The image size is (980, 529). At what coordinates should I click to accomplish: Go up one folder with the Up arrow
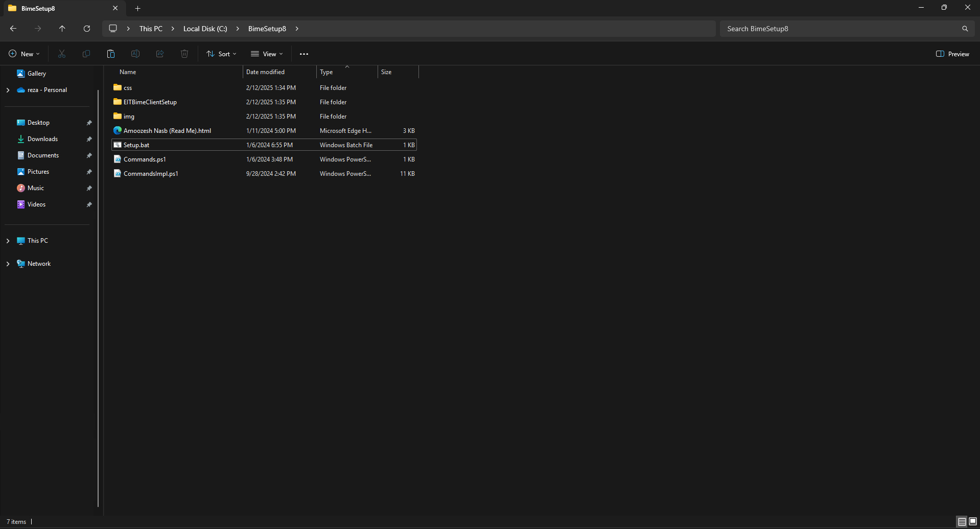click(x=62, y=29)
